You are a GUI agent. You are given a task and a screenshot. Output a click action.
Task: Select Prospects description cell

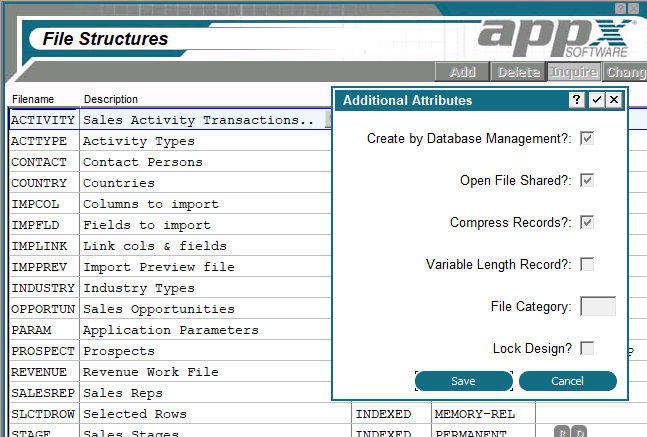point(205,351)
